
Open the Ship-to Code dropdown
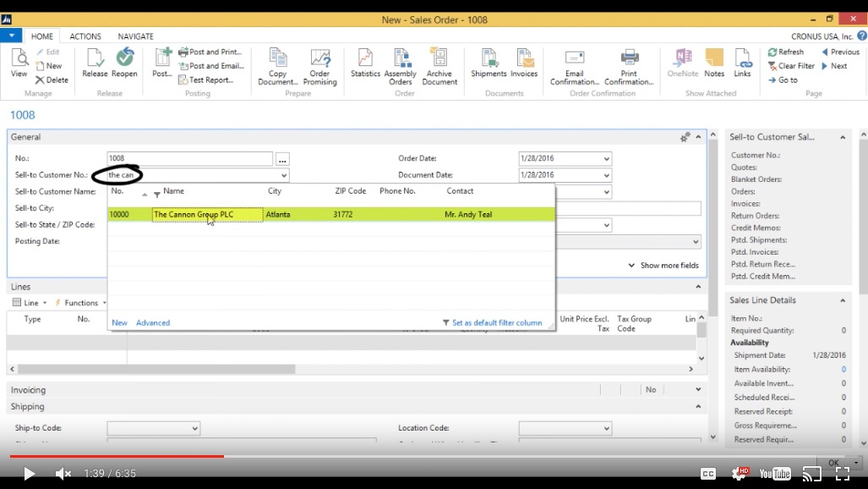pyautogui.click(x=194, y=429)
